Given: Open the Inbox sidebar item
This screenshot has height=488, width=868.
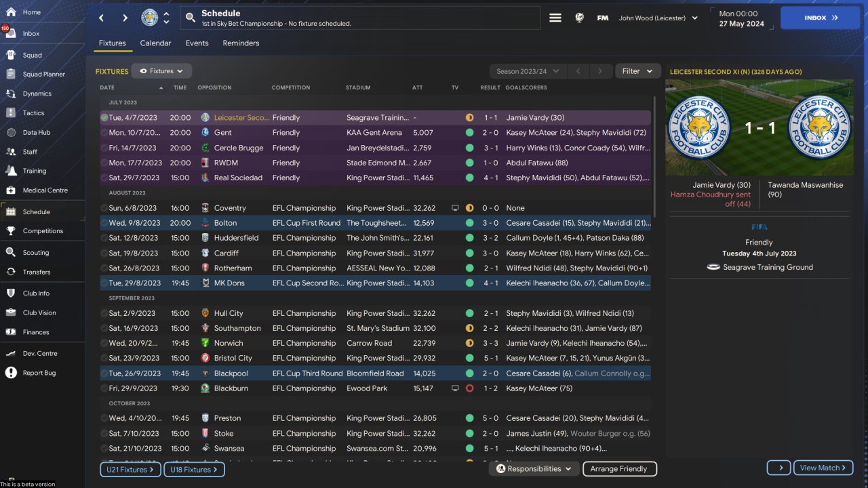Looking at the screenshot, I should 43,33.
